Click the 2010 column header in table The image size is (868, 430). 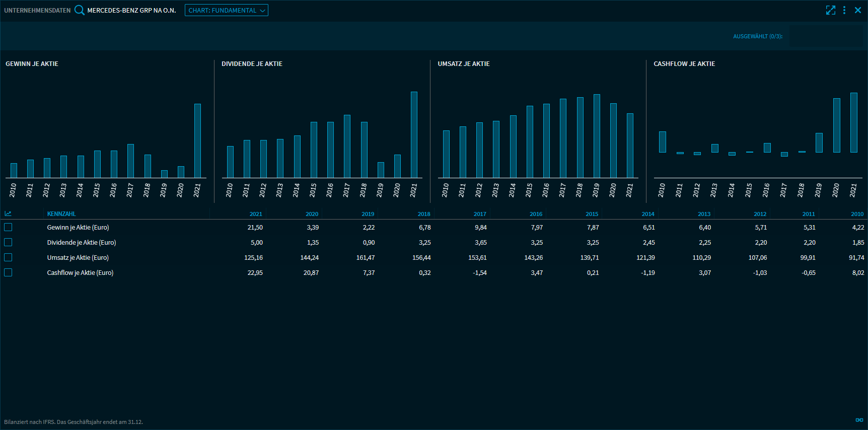(x=857, y=214)
